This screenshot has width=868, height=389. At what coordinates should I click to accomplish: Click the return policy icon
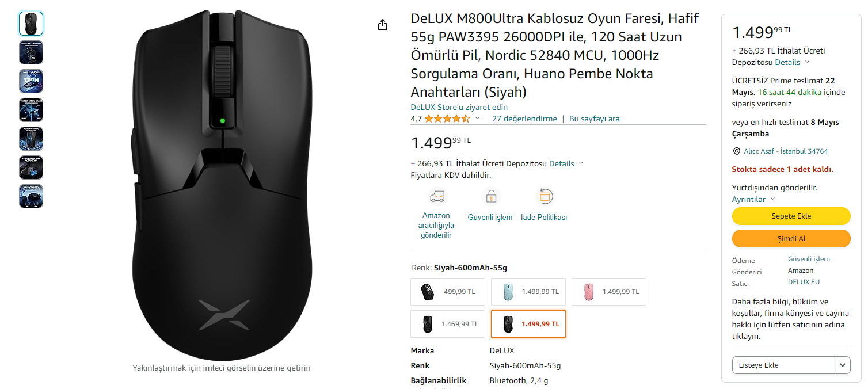[x=544, y=197]
